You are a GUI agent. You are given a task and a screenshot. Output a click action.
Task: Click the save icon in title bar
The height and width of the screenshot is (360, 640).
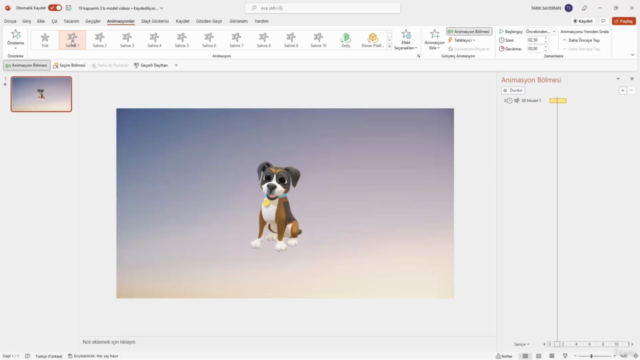(69, 8)
